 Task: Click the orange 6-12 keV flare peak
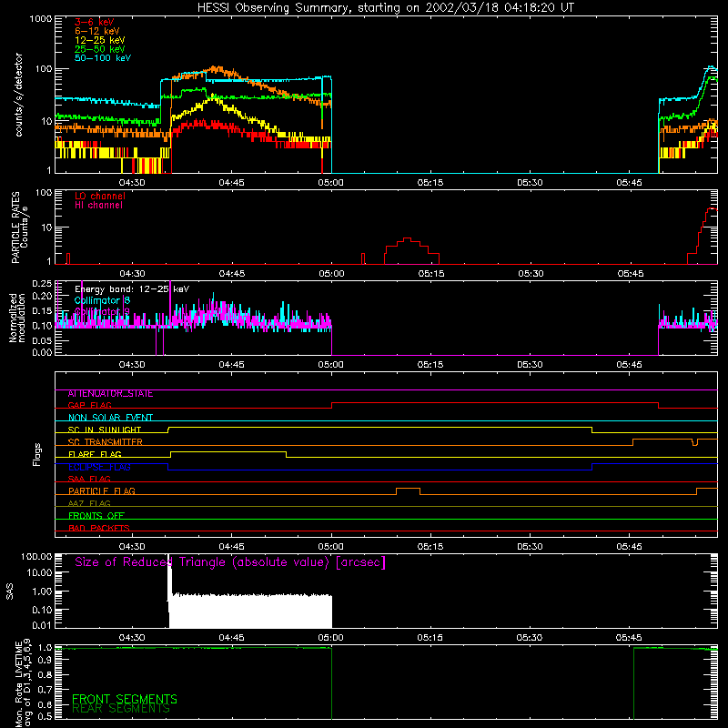[215, 69]
